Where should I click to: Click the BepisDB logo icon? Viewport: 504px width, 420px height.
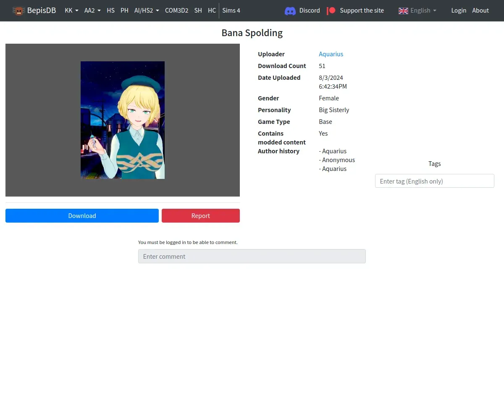point(18,10)
